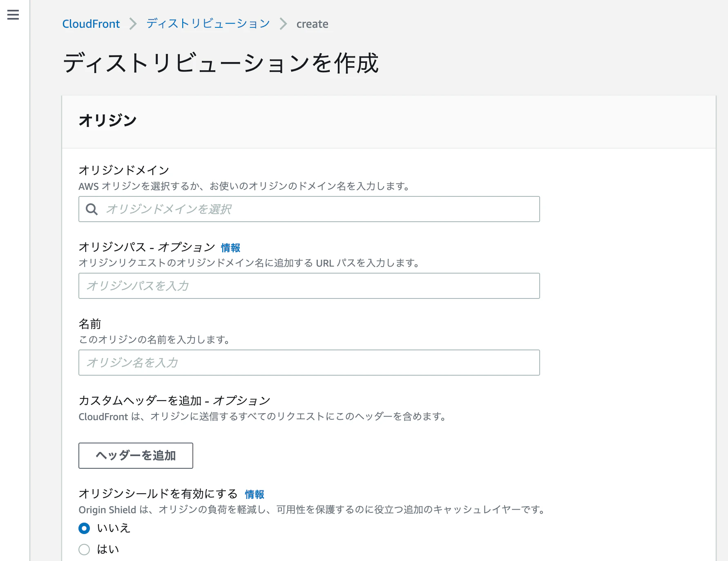The height and width of the screenshot is (561, 728).
Task: Click the オリジンパスを入力 input field
Action: [x=309, y=286]
